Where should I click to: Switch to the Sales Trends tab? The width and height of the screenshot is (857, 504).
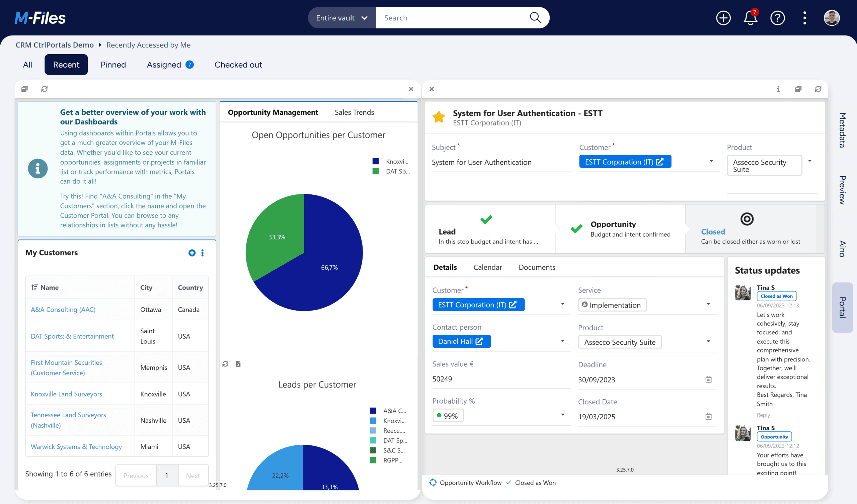click(x=354, y=112)
